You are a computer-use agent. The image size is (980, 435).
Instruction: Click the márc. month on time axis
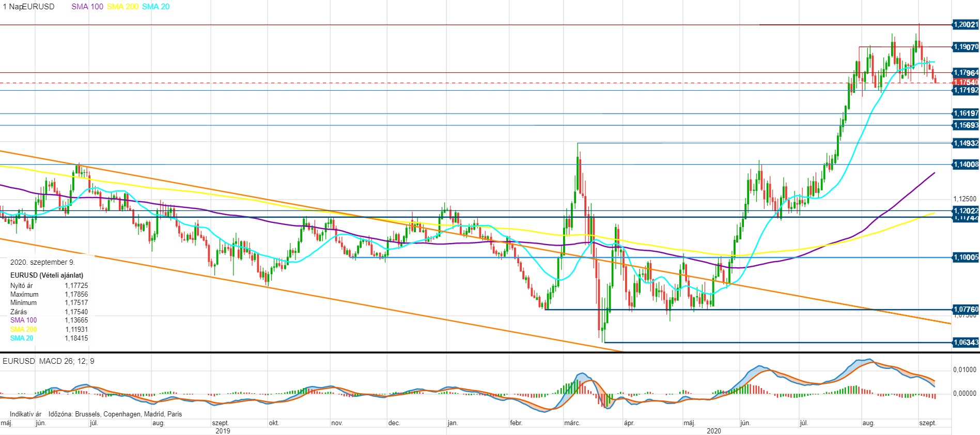(x=572, y=423)
